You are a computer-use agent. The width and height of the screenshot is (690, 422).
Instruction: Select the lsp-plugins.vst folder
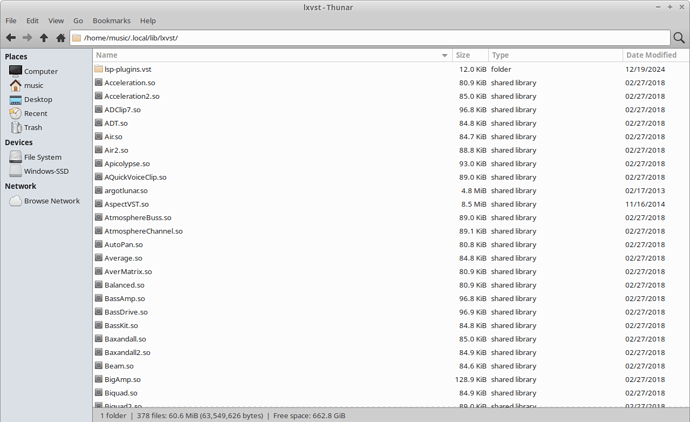[128, 69]
